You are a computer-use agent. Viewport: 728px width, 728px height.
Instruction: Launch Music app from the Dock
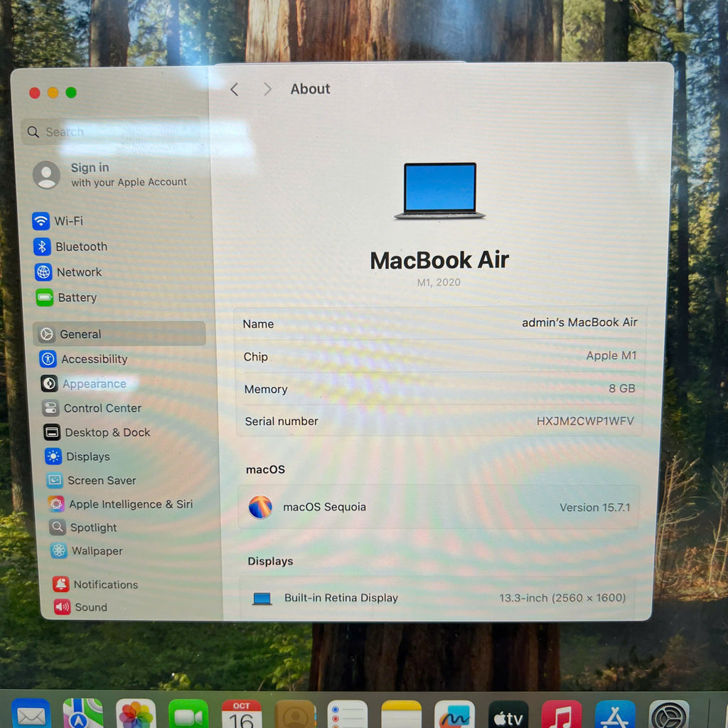click(561, 714)
